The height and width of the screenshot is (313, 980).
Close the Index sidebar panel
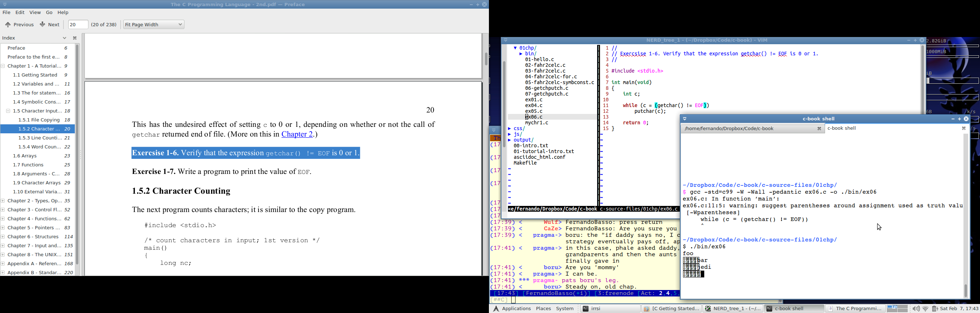(x=75, y=38)
